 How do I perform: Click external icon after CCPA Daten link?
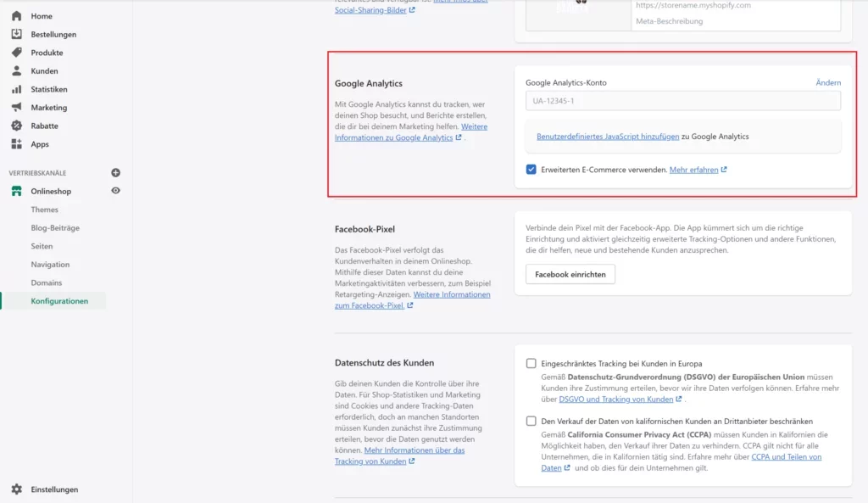(x=567, y=467)
